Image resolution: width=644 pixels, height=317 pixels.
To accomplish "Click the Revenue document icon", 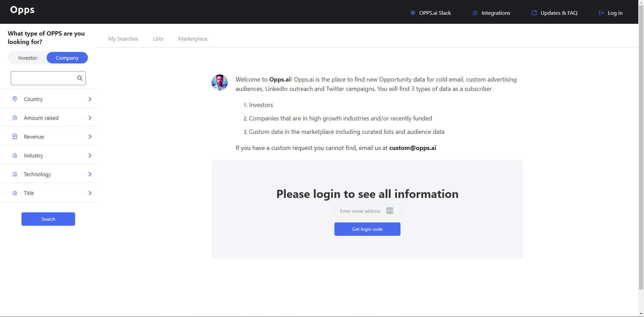I will [x=15, y=137].
